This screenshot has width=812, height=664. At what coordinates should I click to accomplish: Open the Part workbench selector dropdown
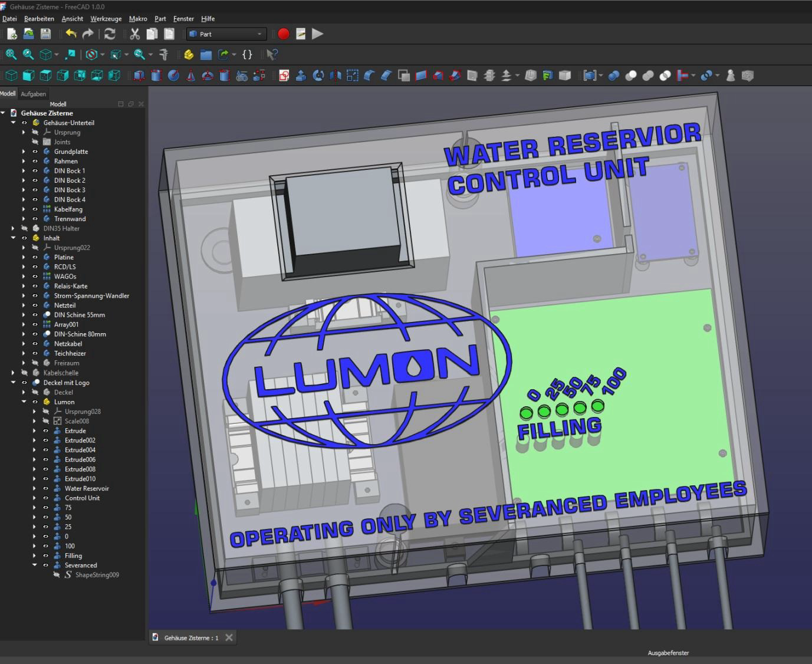coord(227,34)
